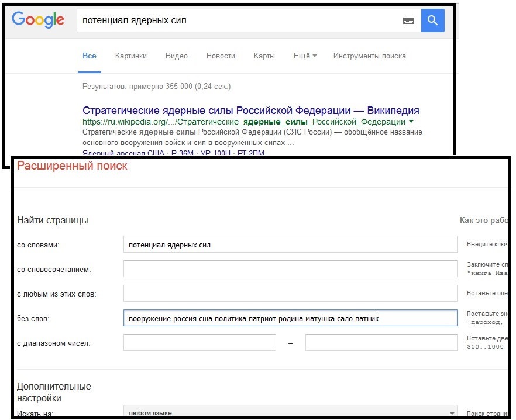Click the Google logo
The width and height of the screenshot is (516, 420).
pos(38,20)
